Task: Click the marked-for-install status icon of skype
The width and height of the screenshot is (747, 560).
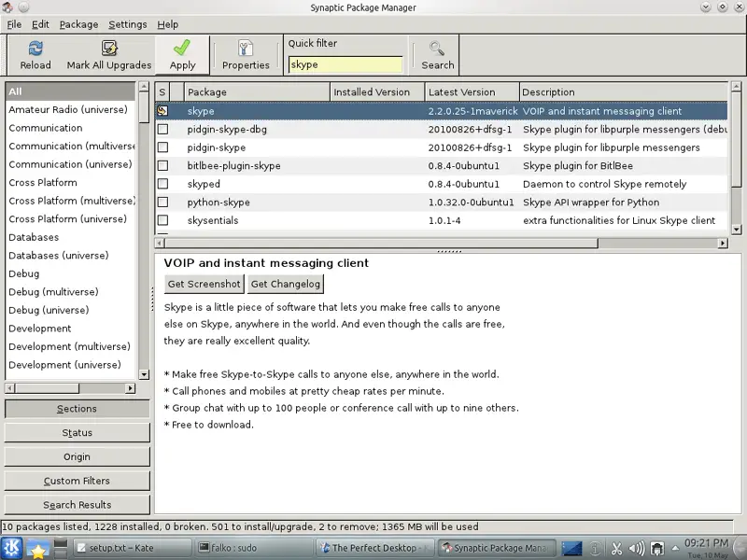Action: click(162, 111)
